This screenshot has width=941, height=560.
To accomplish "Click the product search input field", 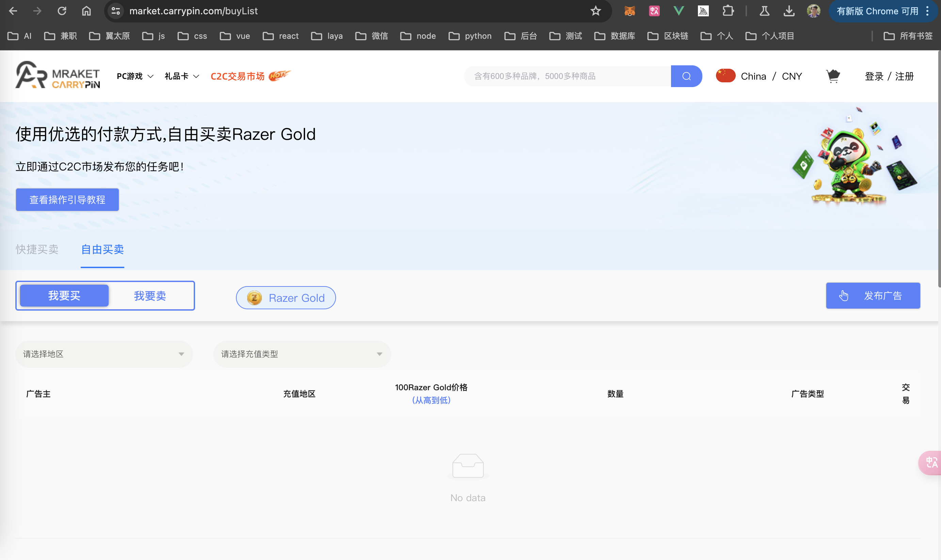I will point(568,76).
